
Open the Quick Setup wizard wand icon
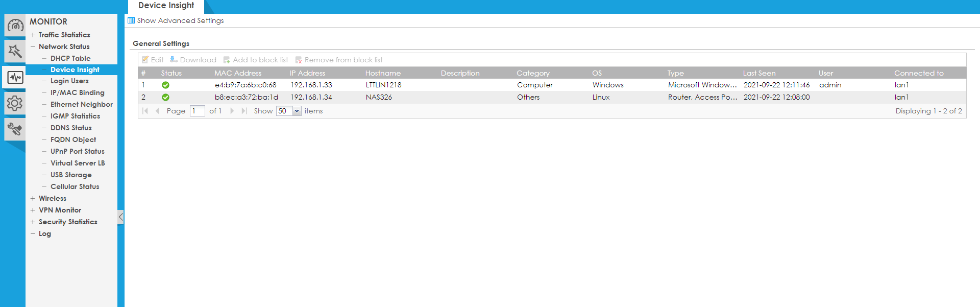click(15, 51)
